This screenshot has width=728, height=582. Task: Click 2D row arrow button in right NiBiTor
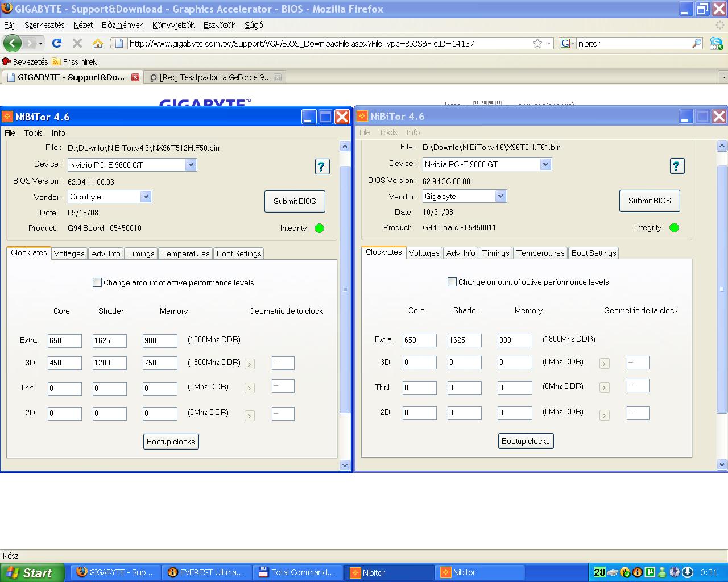pyautogui.click(x=604, y=415)
